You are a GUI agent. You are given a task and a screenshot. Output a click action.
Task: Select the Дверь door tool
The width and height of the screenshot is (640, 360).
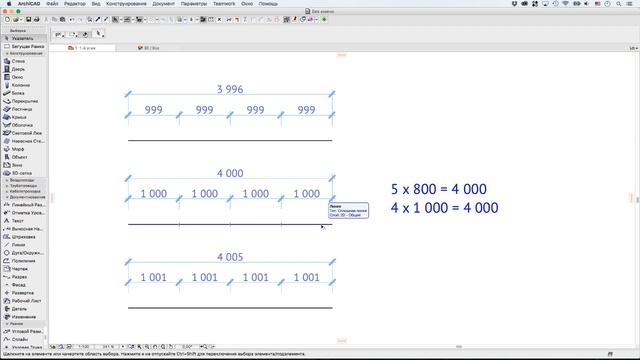(x=24, y=69)
